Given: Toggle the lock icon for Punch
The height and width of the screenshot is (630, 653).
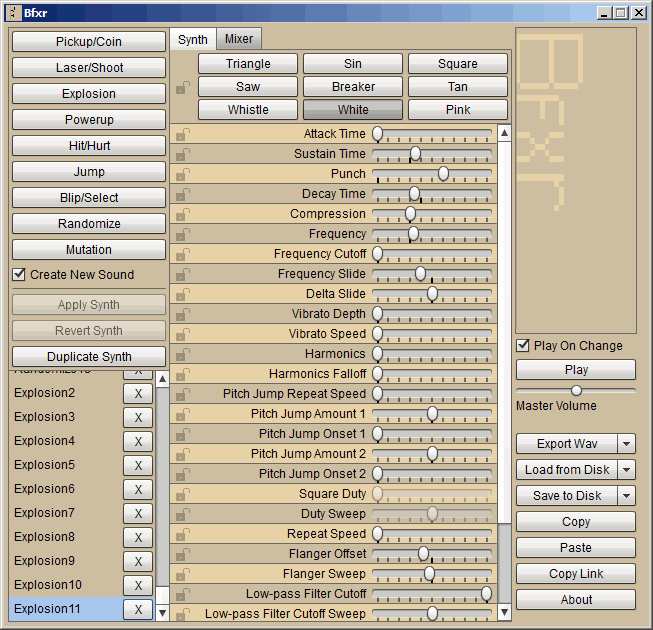Looking at the screenshot, I should click(x=182, y=174).
